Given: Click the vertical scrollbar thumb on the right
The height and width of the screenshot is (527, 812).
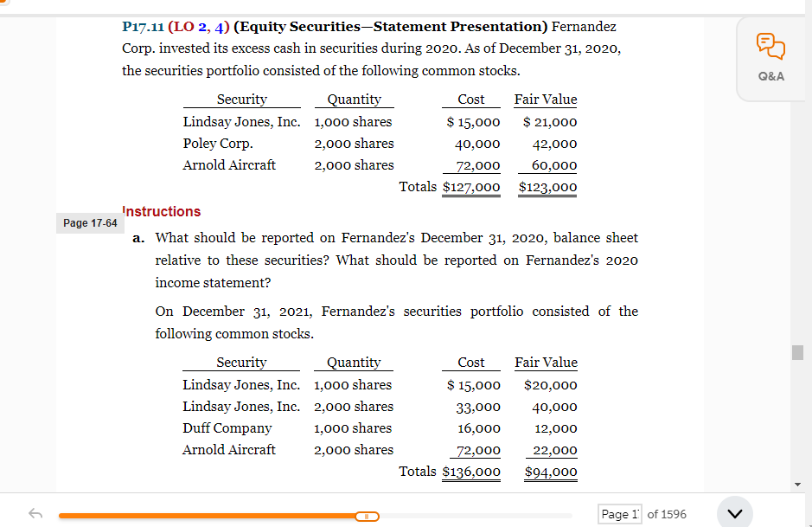Looking at the screenshot, I should point(796,351).
